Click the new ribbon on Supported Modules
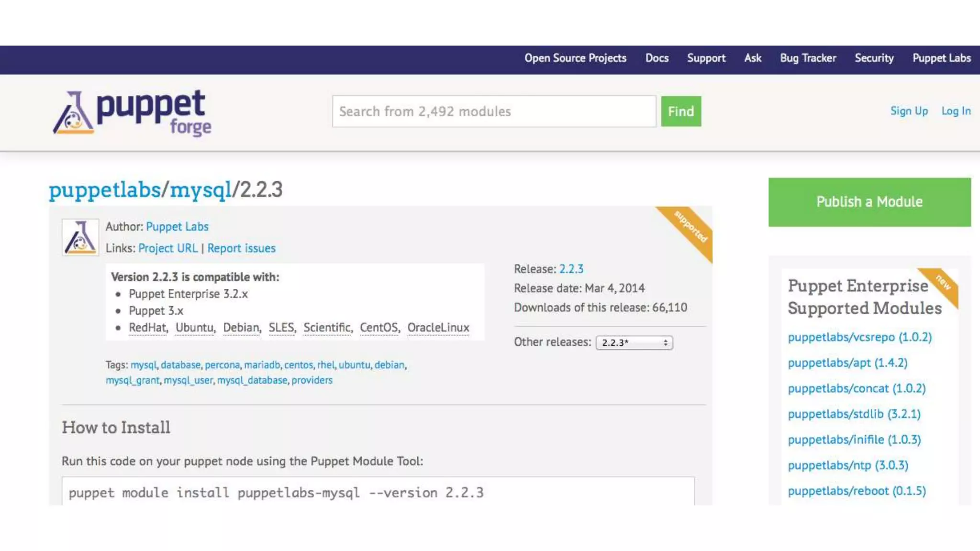The height and width of the screenshot is (551, 980). click(943, 283)
